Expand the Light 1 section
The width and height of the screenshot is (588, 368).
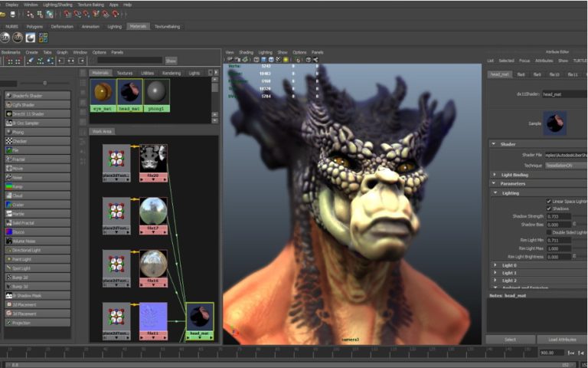pos(495,273)
